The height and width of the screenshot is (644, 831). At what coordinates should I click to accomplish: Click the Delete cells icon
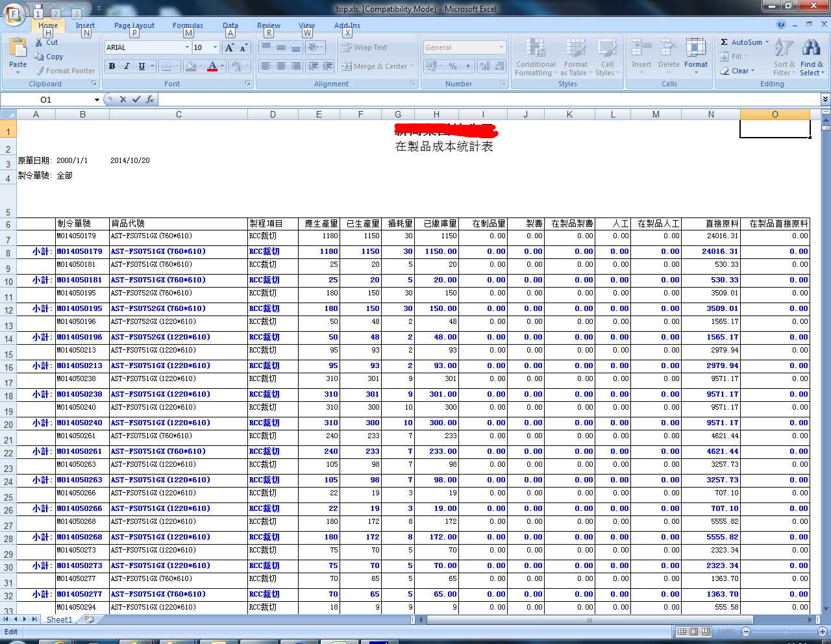(669, 48)
